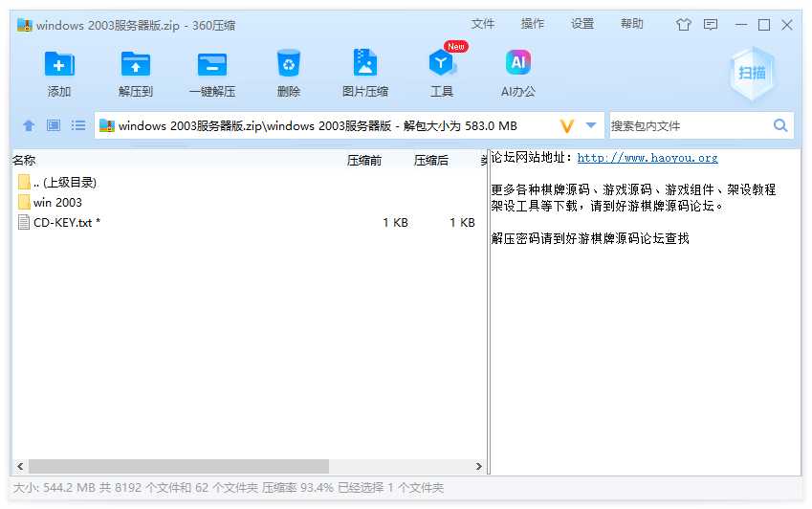This screenshot has height=509, width=812.
Task: Click the 删除 (Delete) trash icon
Action: pyautogui.click(x=289, y=64)
